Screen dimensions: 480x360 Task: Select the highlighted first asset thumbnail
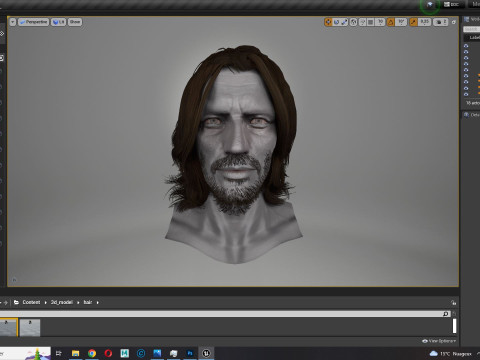click(x=8, y=327)
